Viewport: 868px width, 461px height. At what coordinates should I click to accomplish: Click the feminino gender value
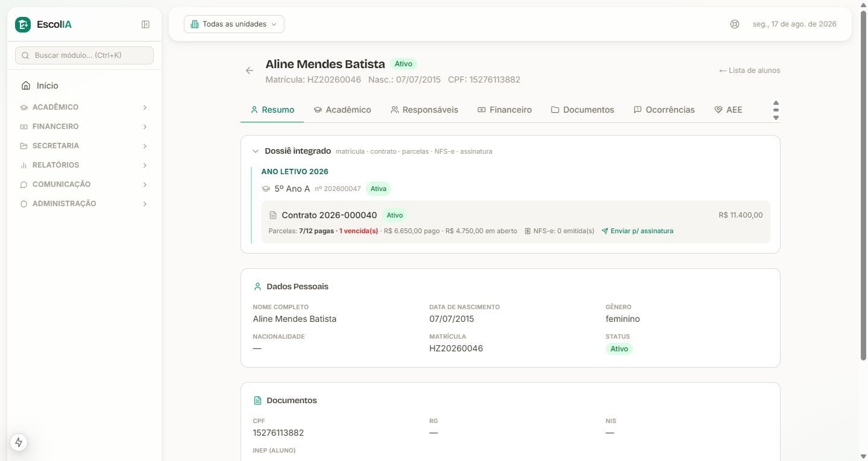tap(623, 319)
